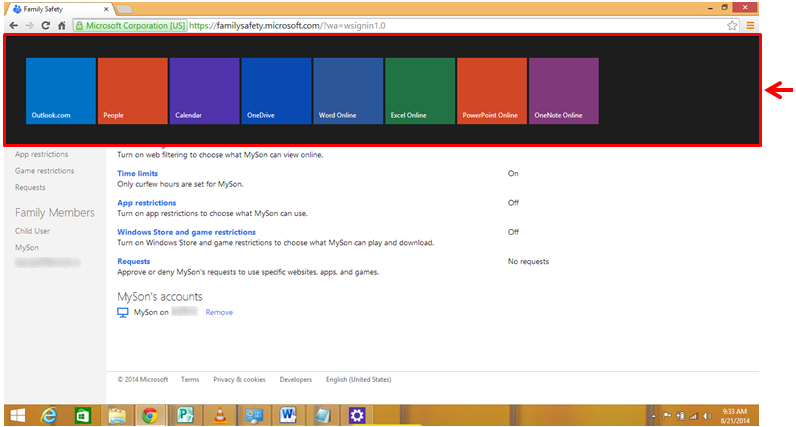Open the Privacy & cookies footer link
The height and width of the screenshot is (427, 796).
239,379
